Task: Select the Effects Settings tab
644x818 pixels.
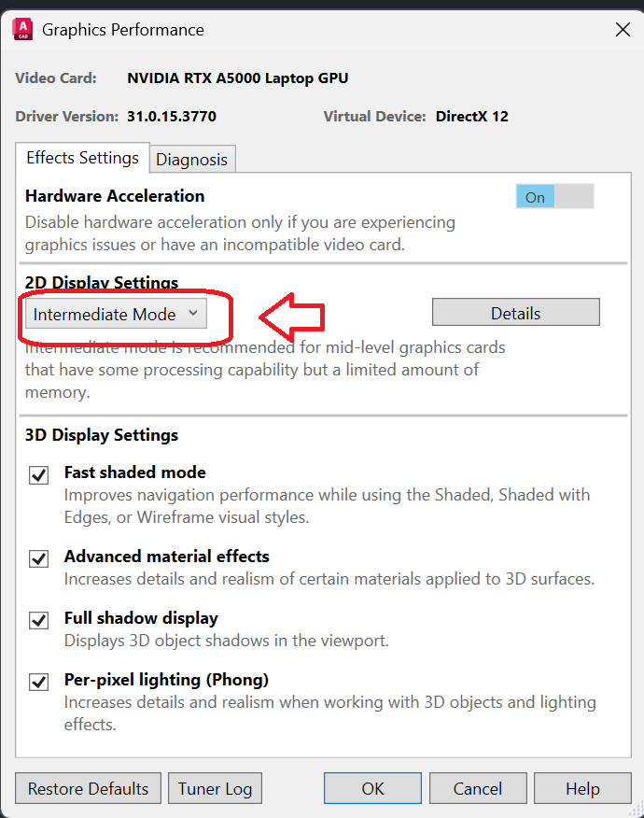Action: pyautogui.click(x=82, y=158)
